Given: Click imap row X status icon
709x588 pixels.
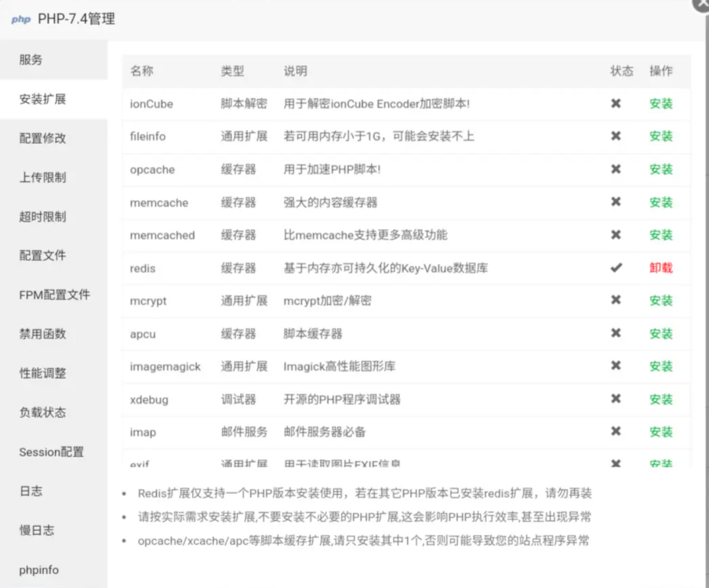Looking at the screenshot, I should point(616,431).
